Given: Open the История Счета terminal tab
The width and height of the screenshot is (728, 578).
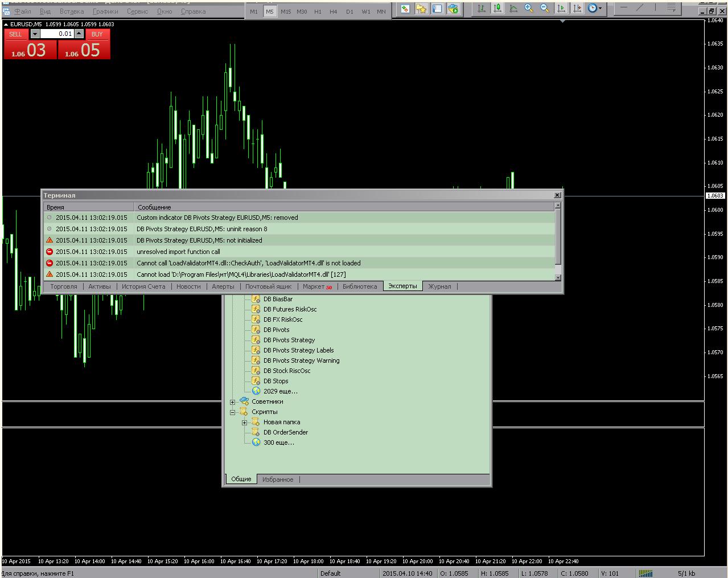Looking at the screenshot, I should tap(143, 286).
